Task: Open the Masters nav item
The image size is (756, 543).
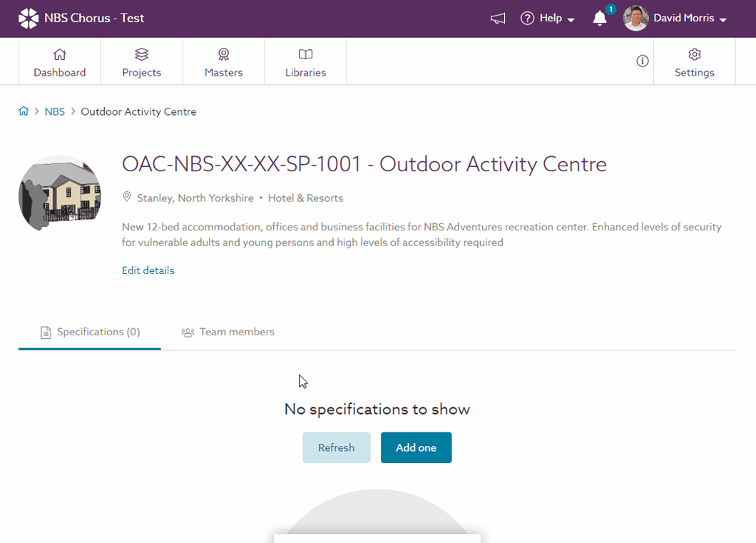Action: [224, 62]
